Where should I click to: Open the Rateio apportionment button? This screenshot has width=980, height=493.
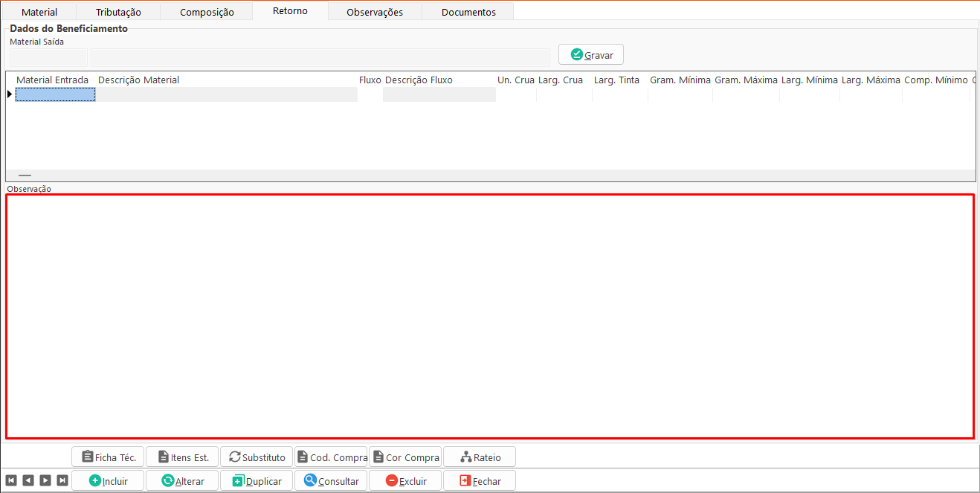[x=480, y=457]
